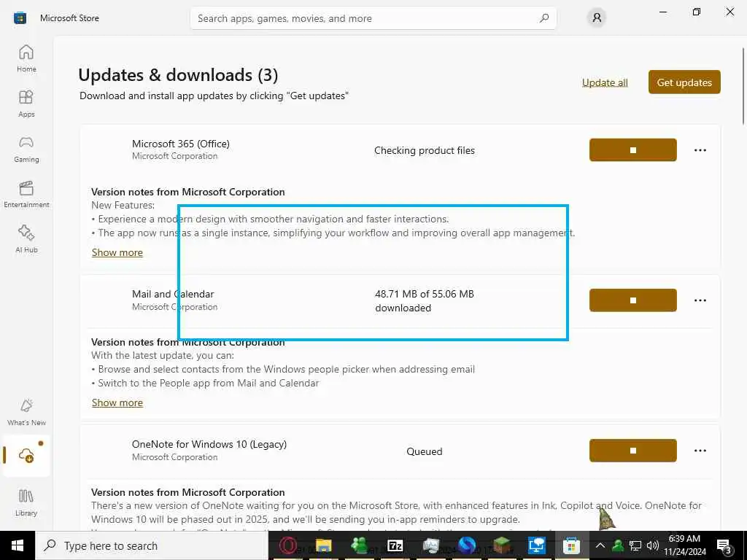
Task: Open more options for Mail and Calendar
Action: coord(700,300)
